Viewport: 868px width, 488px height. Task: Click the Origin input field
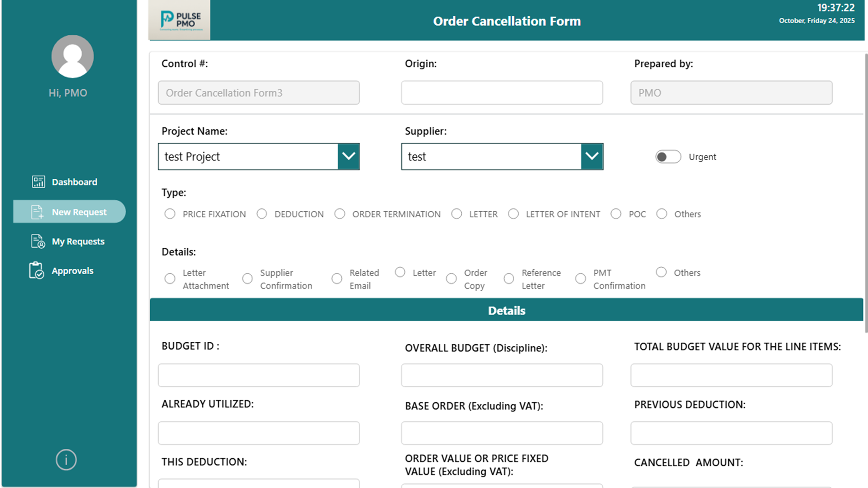tap(502, 92)
